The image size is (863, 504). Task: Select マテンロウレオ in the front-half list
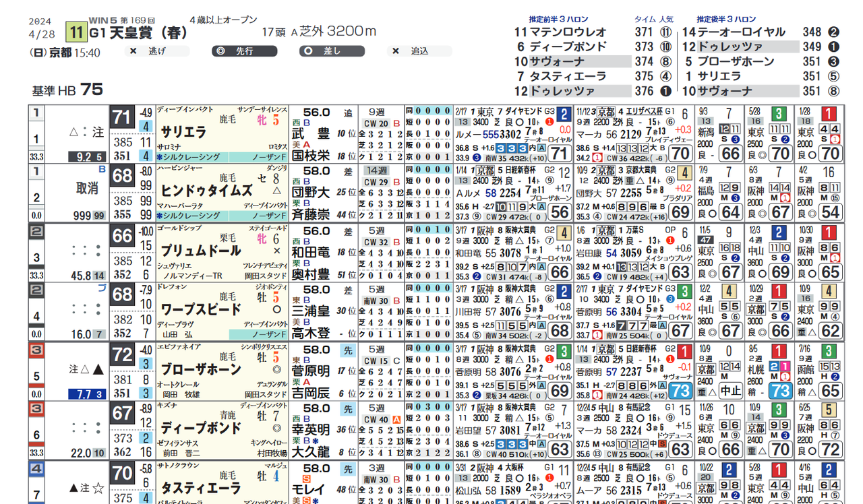coord(568,32)
